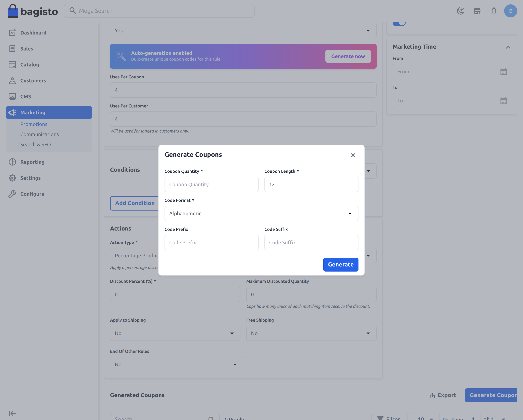This screenshot has height=420, width=523.
Task: Open the To date calendar icon
Action: click(x=504, y=101)
